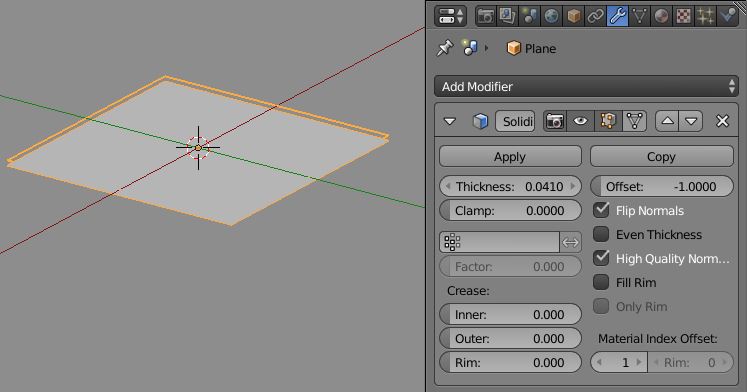Collapse the Solidify modifier panel triangle
Screen dimensions: 747x392
click(x=450, y=121)
